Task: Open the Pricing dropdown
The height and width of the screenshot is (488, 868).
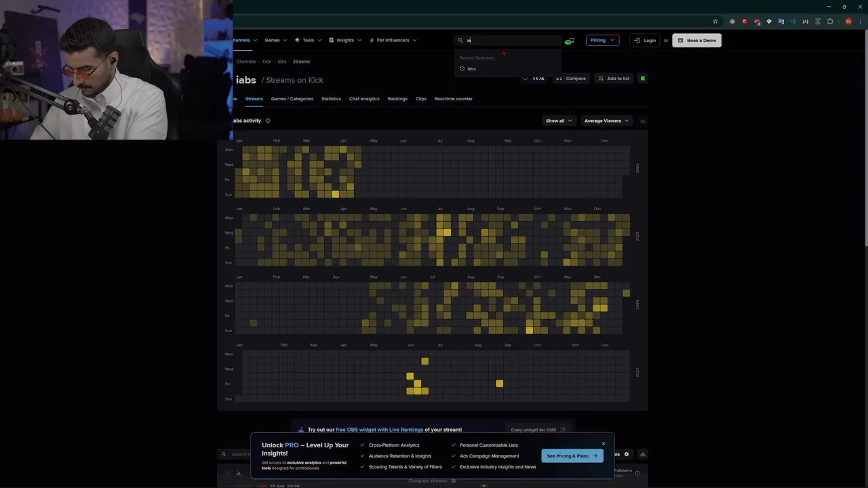Action: 602,40
